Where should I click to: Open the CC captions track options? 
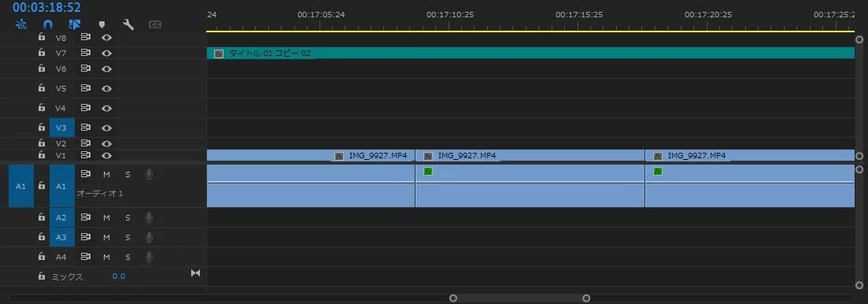(155, 24)
